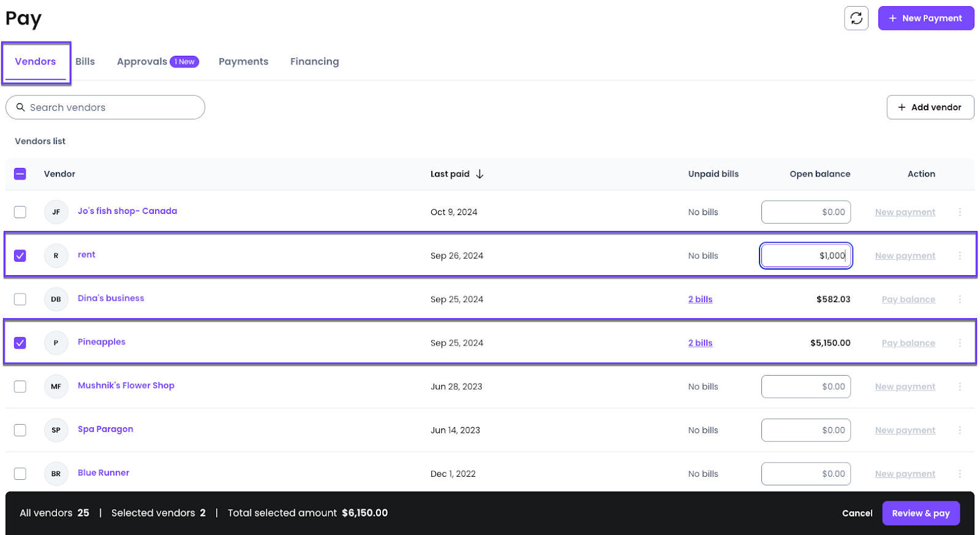The width and height of the screenshot is (980, 535).
Task: Switch to the Vendors tab
Action: (36, 61)
